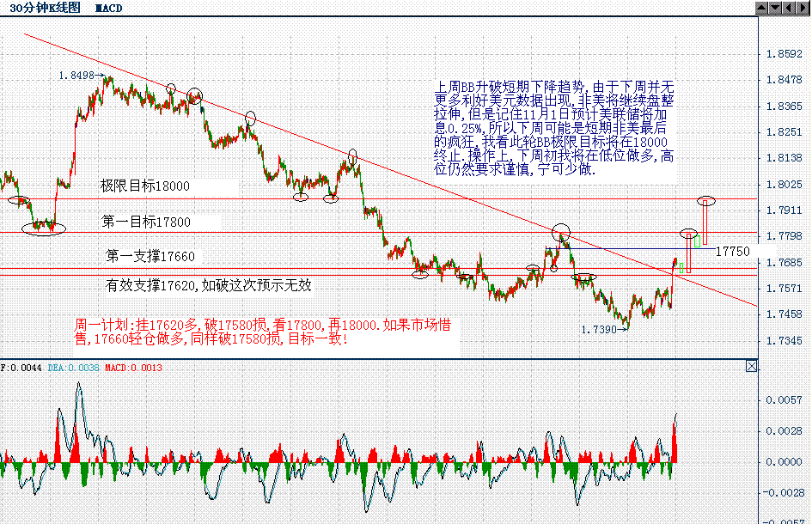Click the MACD:0.0013 indicator value
The width and height of the screenshot is (812, 524).
133,368
